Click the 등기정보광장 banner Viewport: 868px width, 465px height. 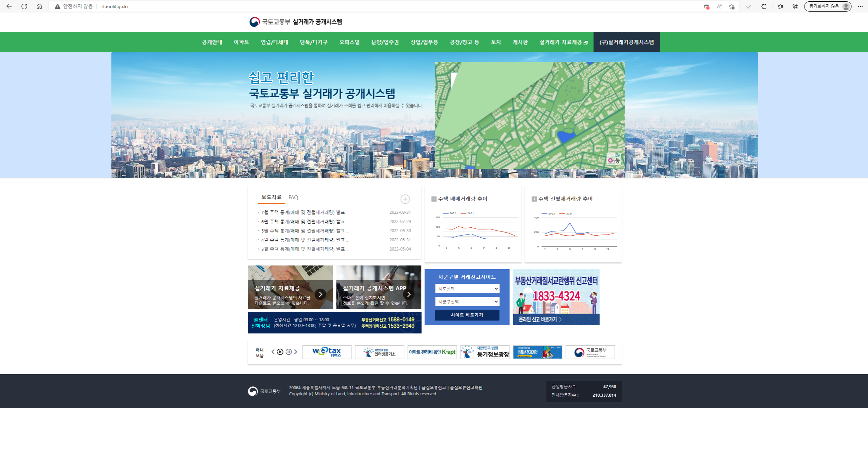tap(485, 352)
